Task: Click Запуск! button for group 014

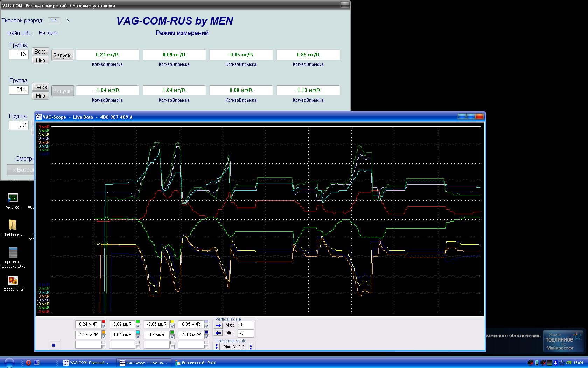Action: click(x=63, y=91)
